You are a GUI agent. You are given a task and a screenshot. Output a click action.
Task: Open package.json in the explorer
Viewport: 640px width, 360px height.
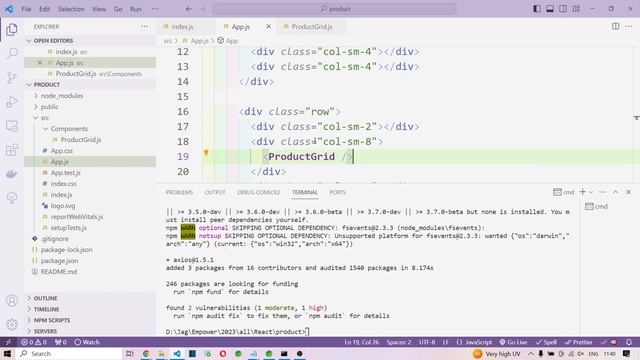click(x=59, y=261)
